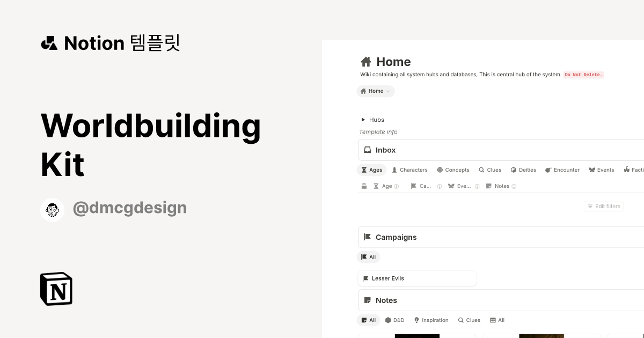Click the Notes panel icon
The image size is (644, 338).
[x=368, y=300]
